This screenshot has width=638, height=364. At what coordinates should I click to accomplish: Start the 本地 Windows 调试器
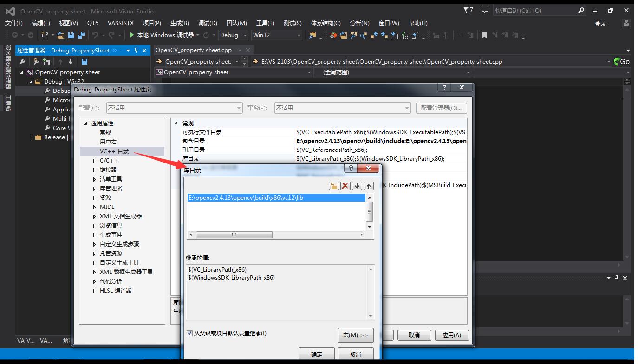(x=161, y=35)
